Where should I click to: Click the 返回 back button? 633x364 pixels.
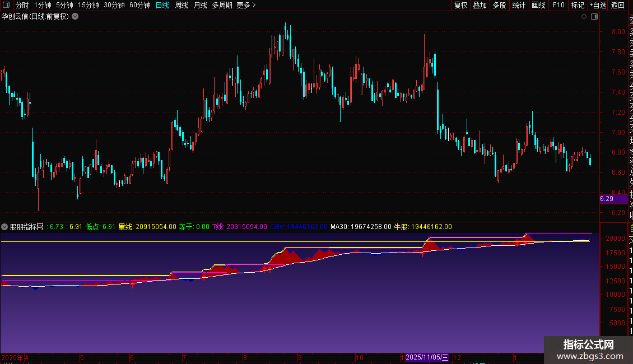(x=618, y=5)
